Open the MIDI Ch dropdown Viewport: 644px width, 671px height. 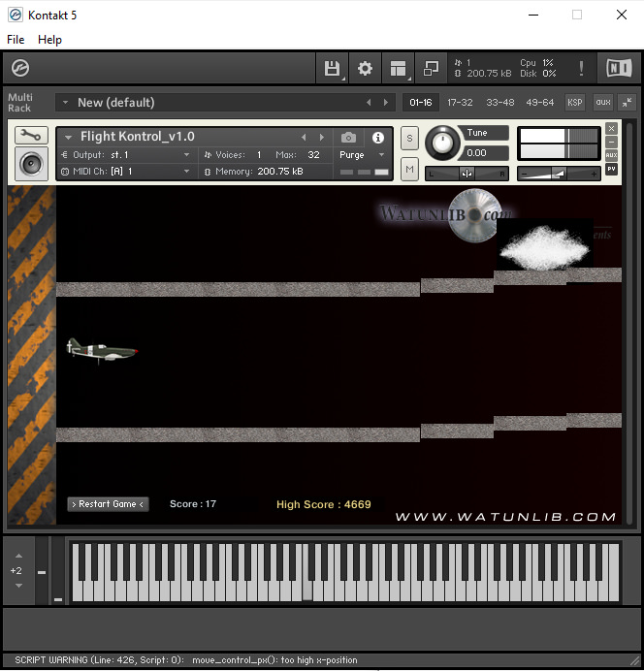(x=187, y=172)
